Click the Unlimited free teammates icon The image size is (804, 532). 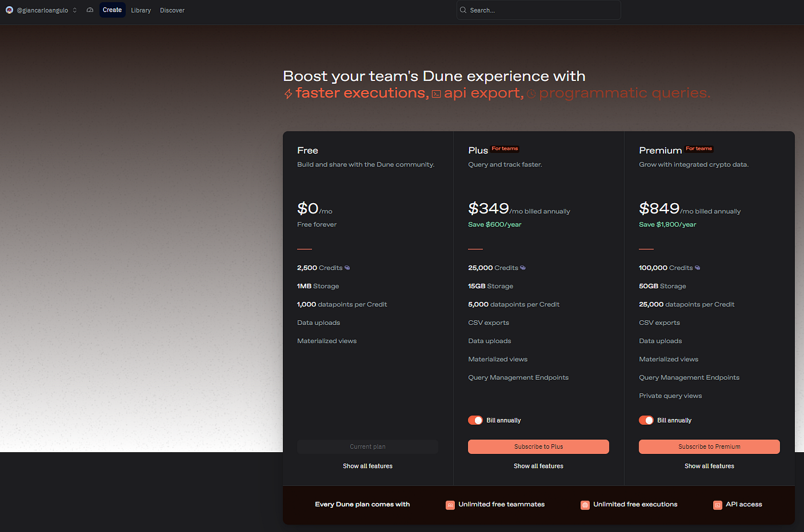450,505
